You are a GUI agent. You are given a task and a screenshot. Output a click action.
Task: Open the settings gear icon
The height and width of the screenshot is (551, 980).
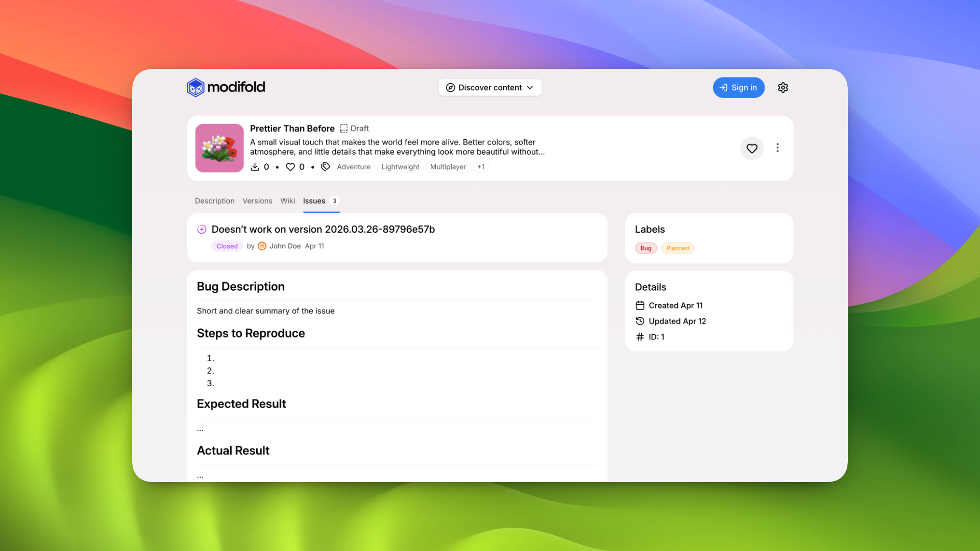click(783, 88)
